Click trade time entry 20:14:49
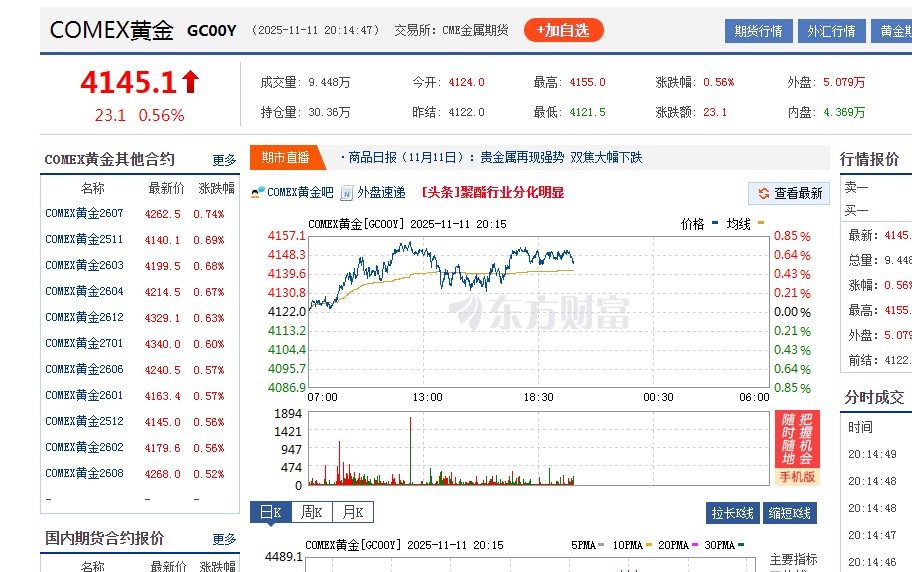This screenshot has height=572, width=912. (x=872, y=454)
